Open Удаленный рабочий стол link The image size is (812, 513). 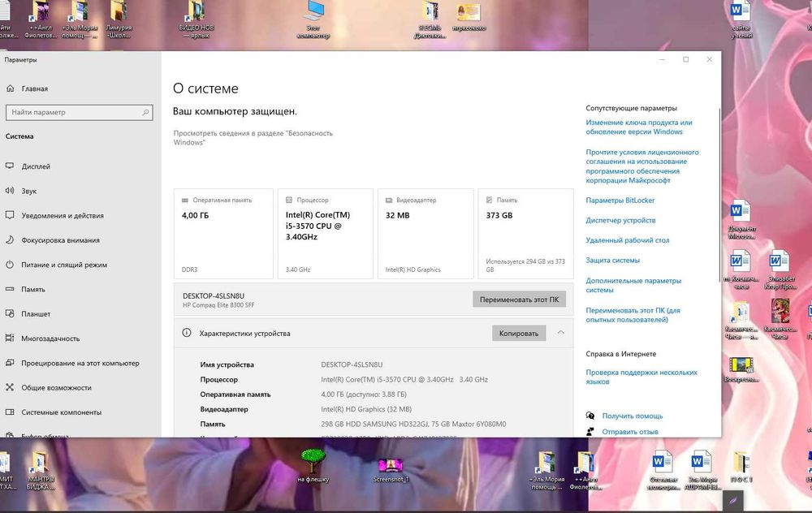coord(627,240)
